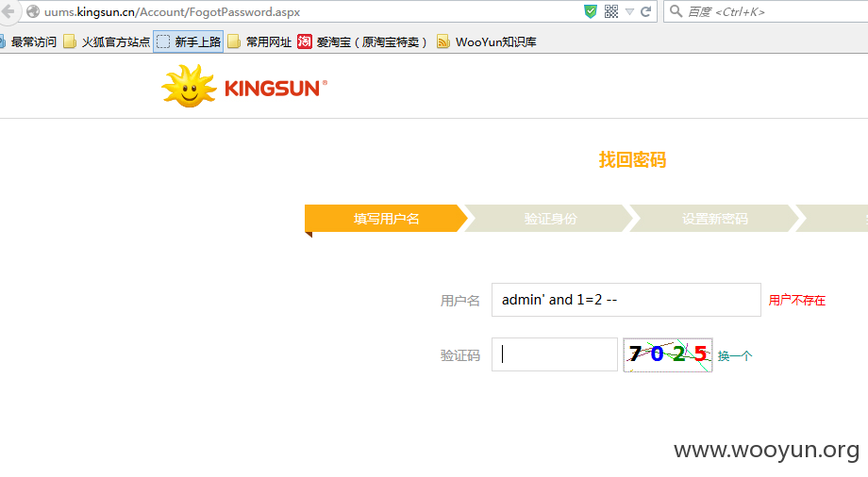868x477 pixels.
Task: Click the red 淘 bookmark icon
Action: 305,41
